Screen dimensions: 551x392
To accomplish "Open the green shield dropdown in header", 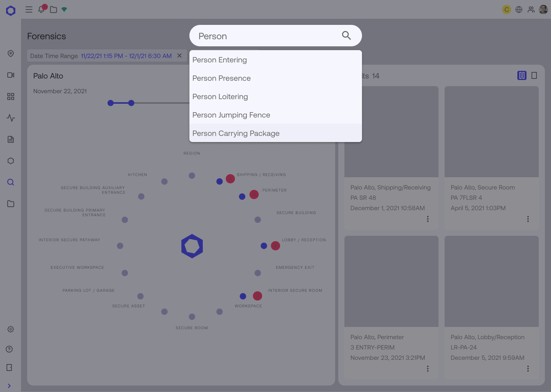I will [64, 10].
